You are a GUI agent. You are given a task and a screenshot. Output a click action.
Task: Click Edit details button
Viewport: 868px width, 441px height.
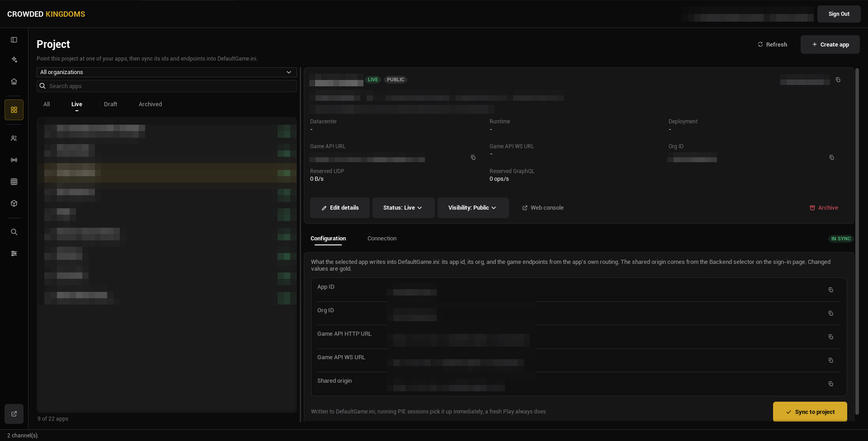click(340, 208)
